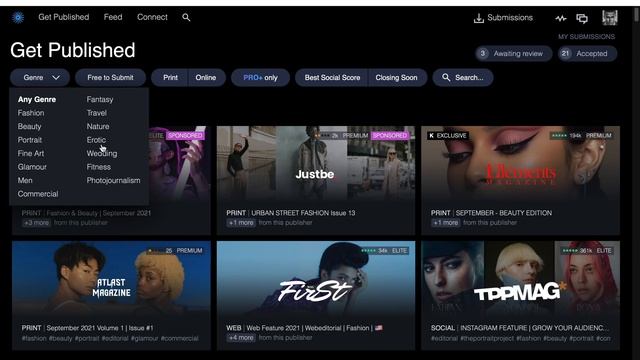
Task: Open URBAN STREET FASHION Issue 13 title
Action: point(303,213)
